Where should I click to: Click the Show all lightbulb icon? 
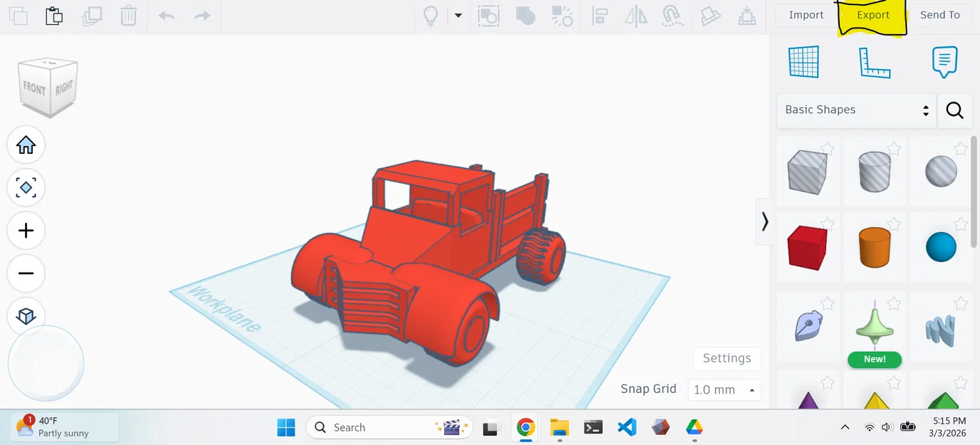pyautogui.click(x=431, y=16)
